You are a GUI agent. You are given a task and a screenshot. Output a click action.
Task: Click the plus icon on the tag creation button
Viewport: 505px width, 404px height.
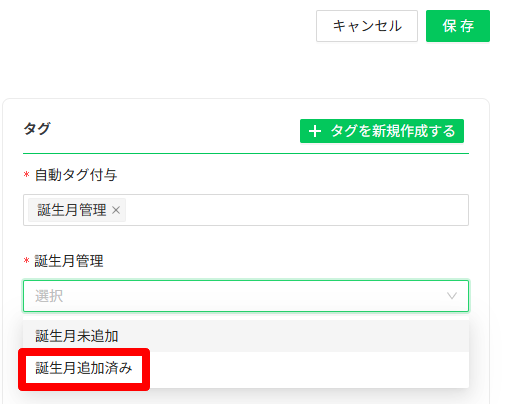(x=315, y=131)
